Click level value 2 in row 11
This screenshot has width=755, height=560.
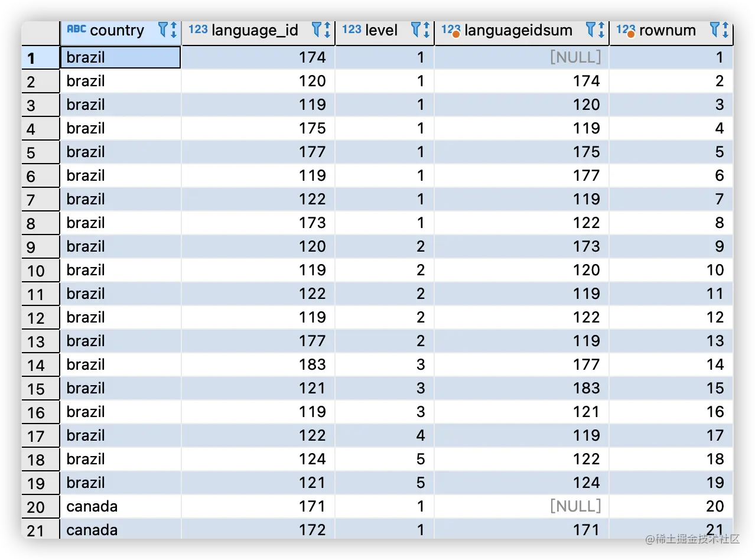pyautogui.click(x=385, y=294)
